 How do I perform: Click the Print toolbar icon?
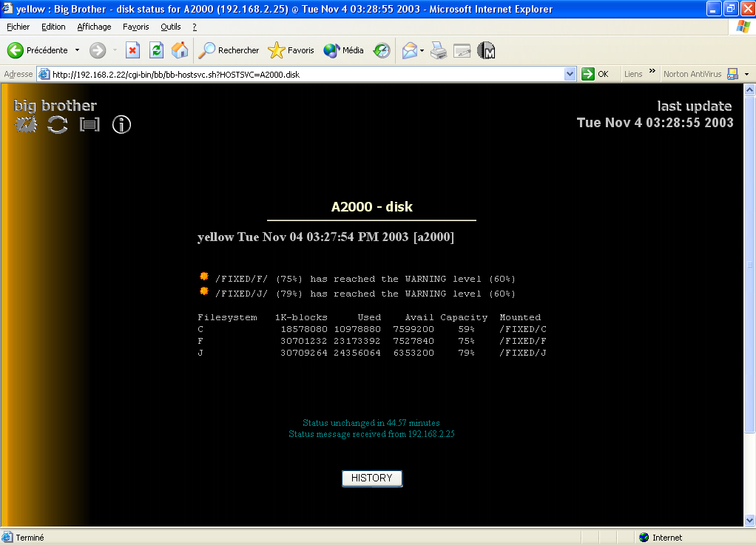pyautogui.click(x=439, y=50)
